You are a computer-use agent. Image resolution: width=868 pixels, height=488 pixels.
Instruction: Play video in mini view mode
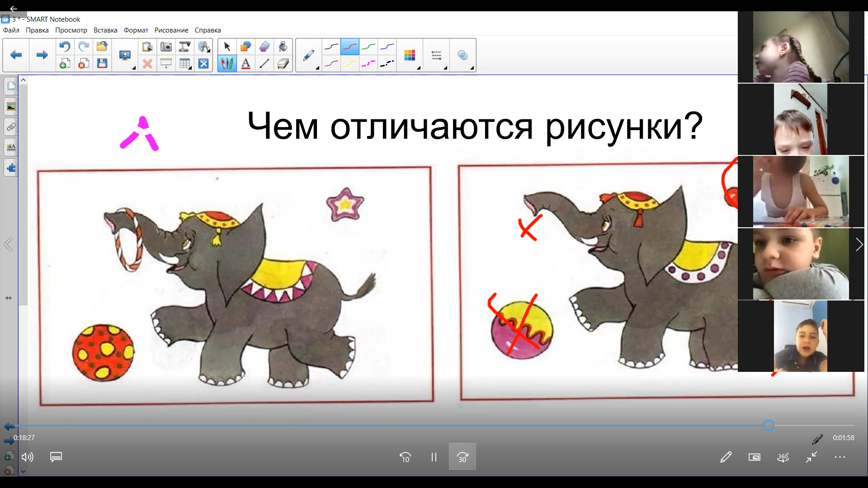coord(755,457)
